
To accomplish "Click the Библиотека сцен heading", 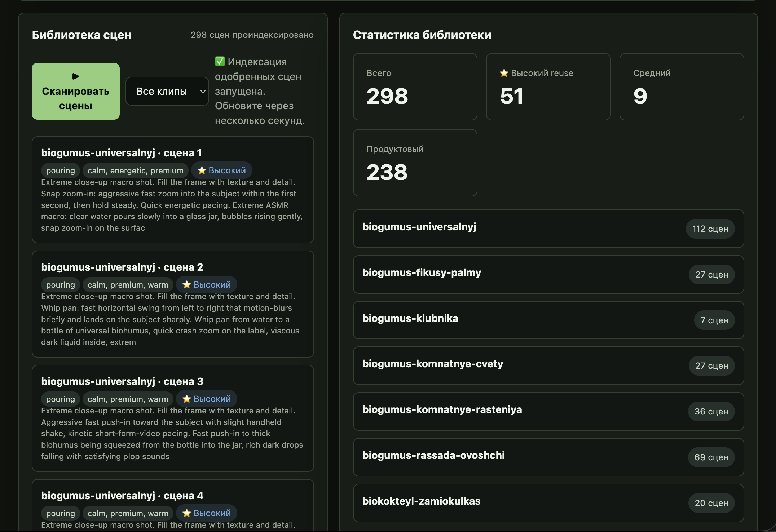I will [x=81, y=35].
